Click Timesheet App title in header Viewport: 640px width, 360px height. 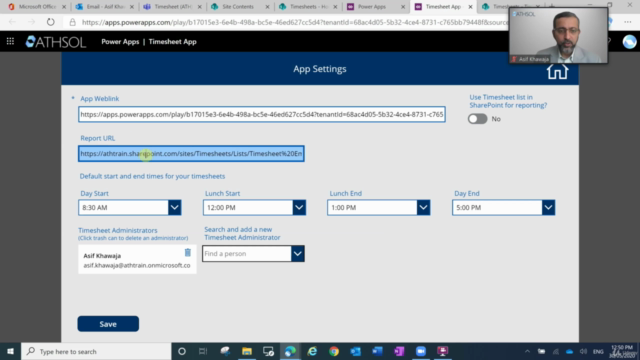coord(173,42)
